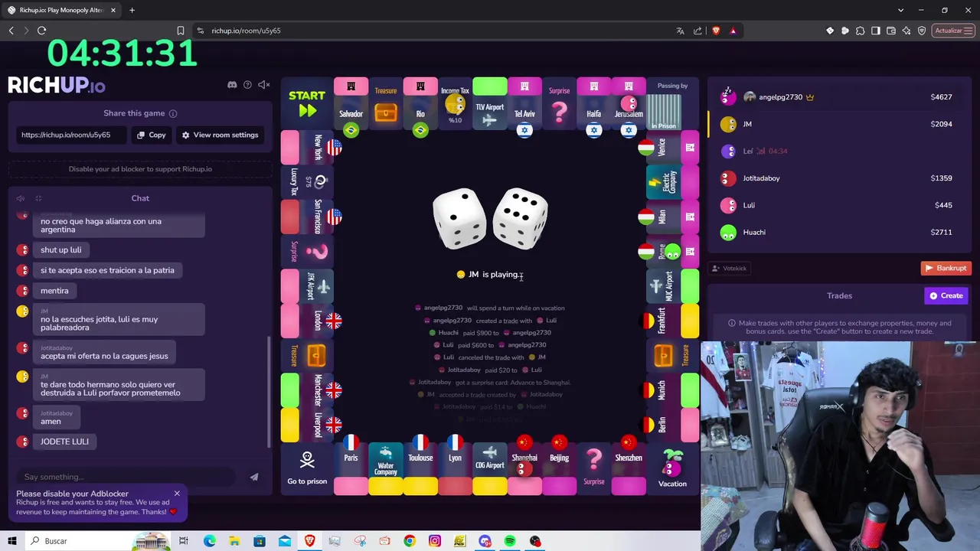Viewport: 980px width, 551px height.
Task: Click the Bankrupt button
Action: pyautogui.click(x=946, y=268)
